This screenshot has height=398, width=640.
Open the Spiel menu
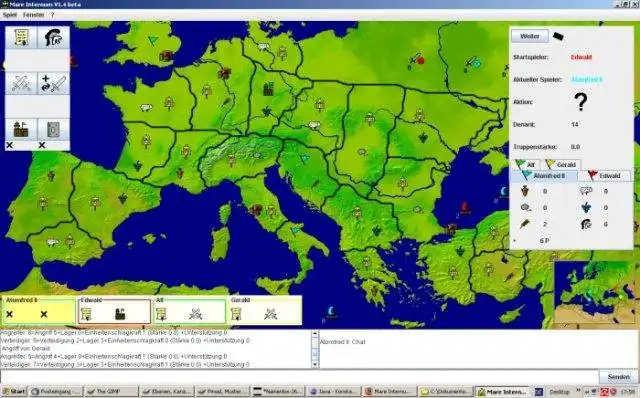tap(10, 15)
